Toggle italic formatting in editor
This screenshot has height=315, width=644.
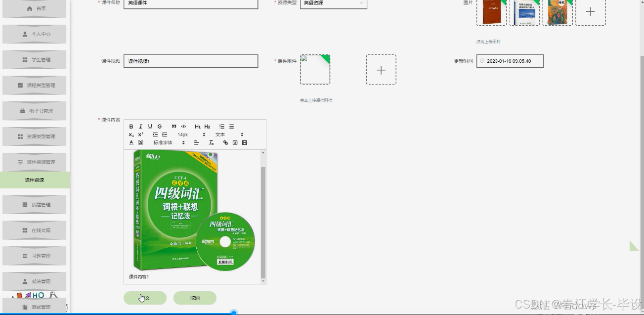point(140,127)
